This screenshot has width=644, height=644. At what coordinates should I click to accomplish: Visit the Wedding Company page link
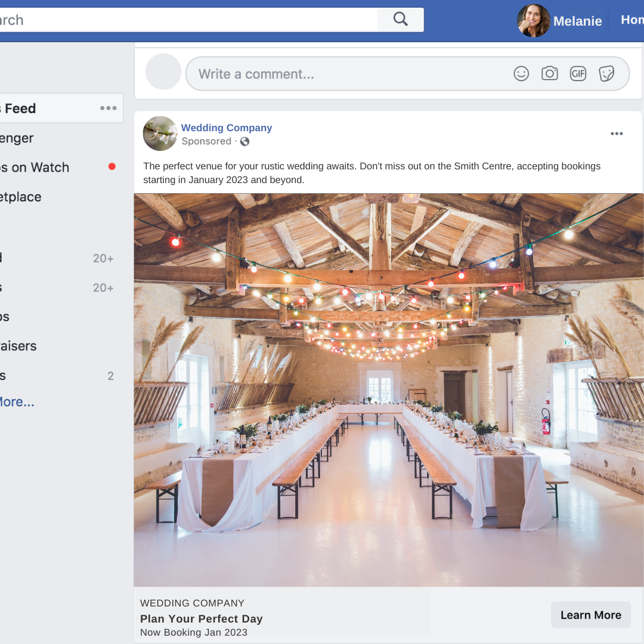[227, 128]
